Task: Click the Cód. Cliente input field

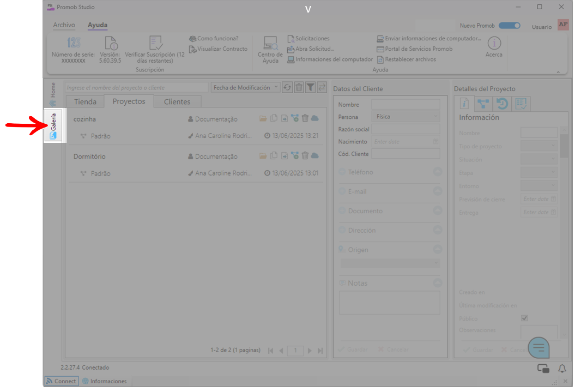Action: pos(405,154)
